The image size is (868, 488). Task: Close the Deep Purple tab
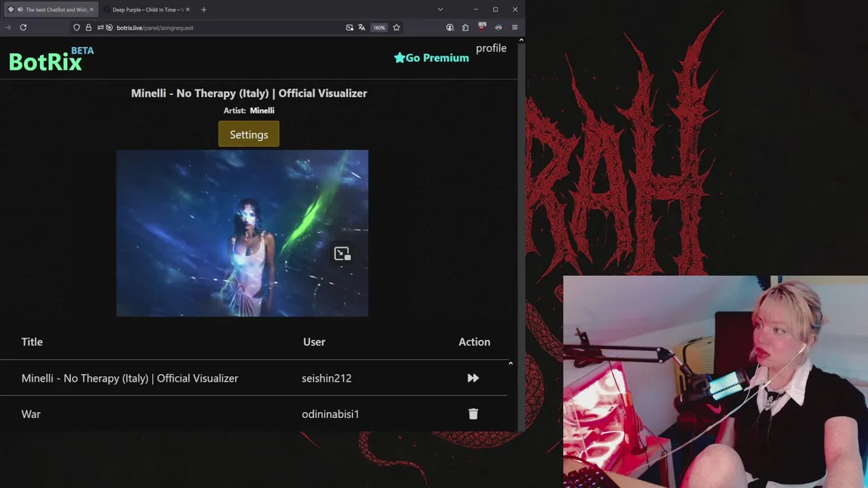coord(188,9)
